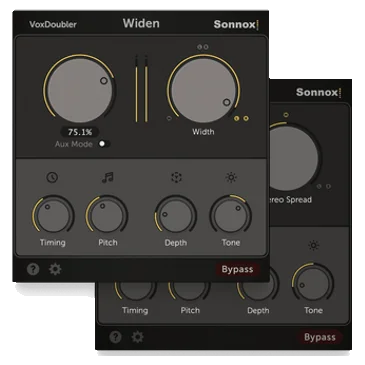The height and width of the screenshot is (365, 365).
Task: Click the Depth knob in the Widen window
Action: (x=176, y=215)
